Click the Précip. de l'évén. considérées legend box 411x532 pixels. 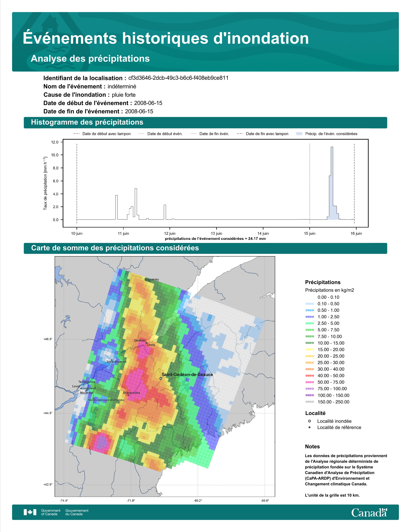tap(299, 134)
